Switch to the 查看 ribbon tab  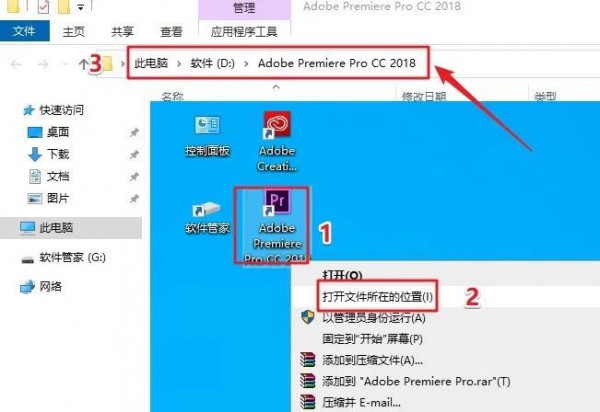click(171, 31)
